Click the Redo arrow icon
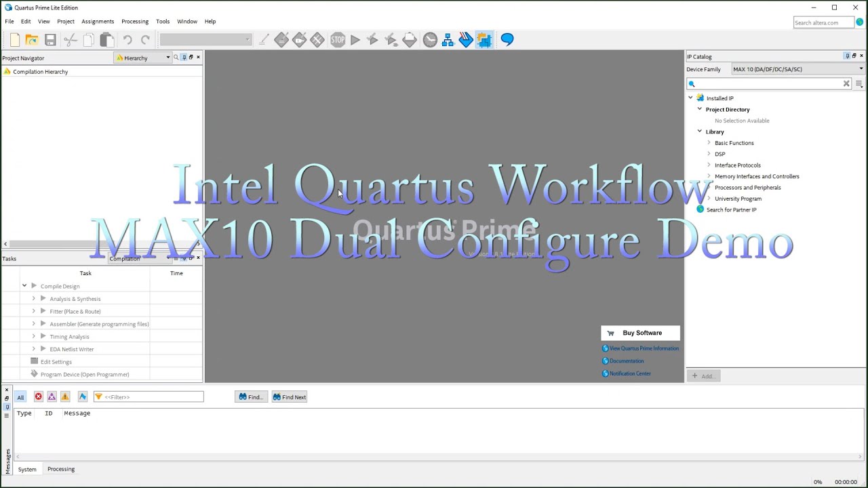Image resolution: width=868 pixels, height=488 pixels. click(x=145, y=40)
